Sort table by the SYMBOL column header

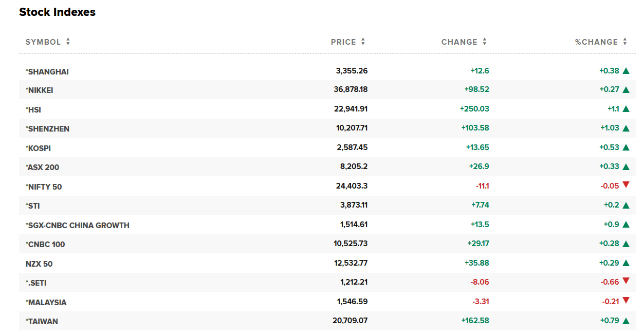[x=43, y=42]
